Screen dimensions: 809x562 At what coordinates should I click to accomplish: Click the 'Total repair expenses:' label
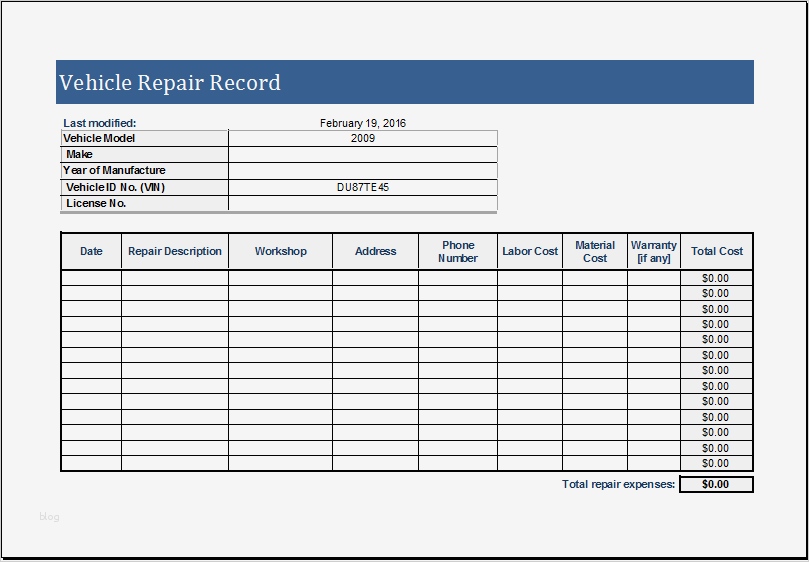click(x=619, y=484)
